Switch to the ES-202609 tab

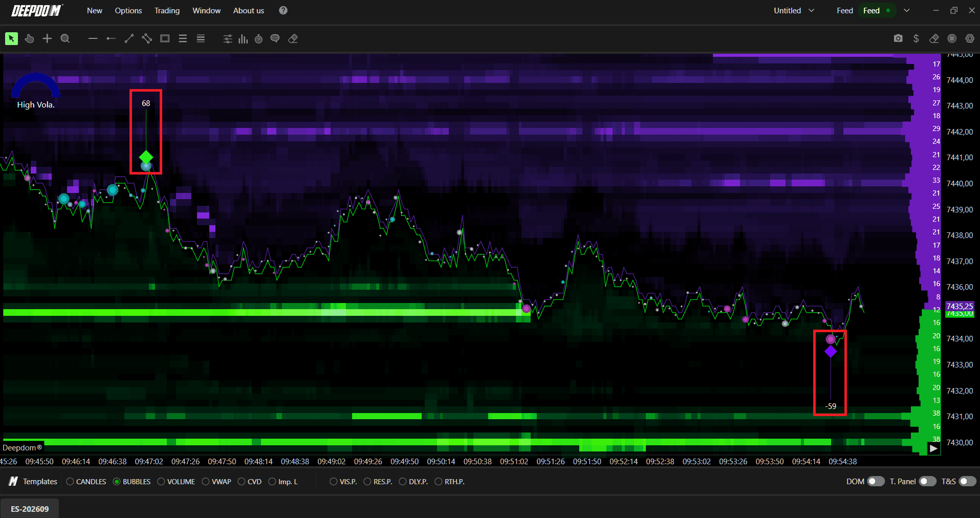coord(30,509)
